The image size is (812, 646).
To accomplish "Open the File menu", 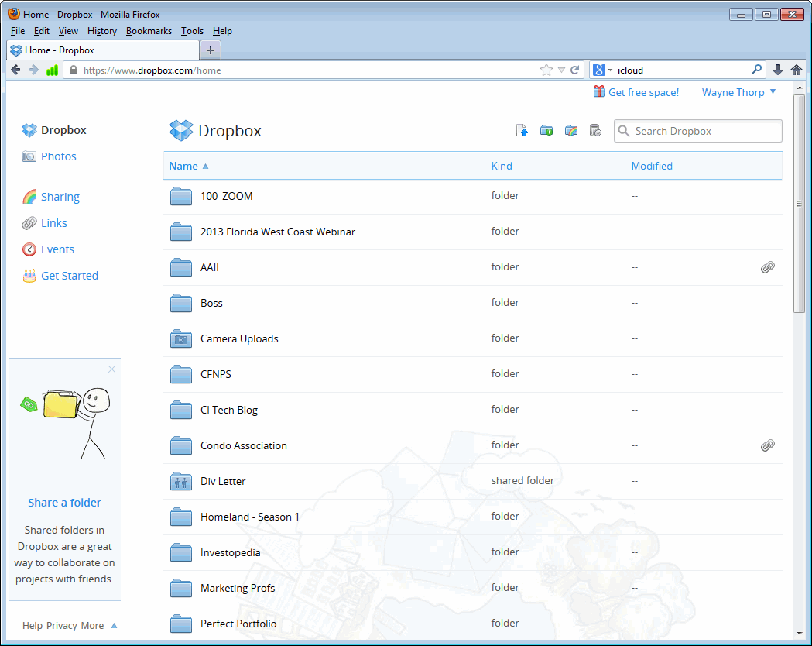I will pyautogui.click(x=18, y=31).
